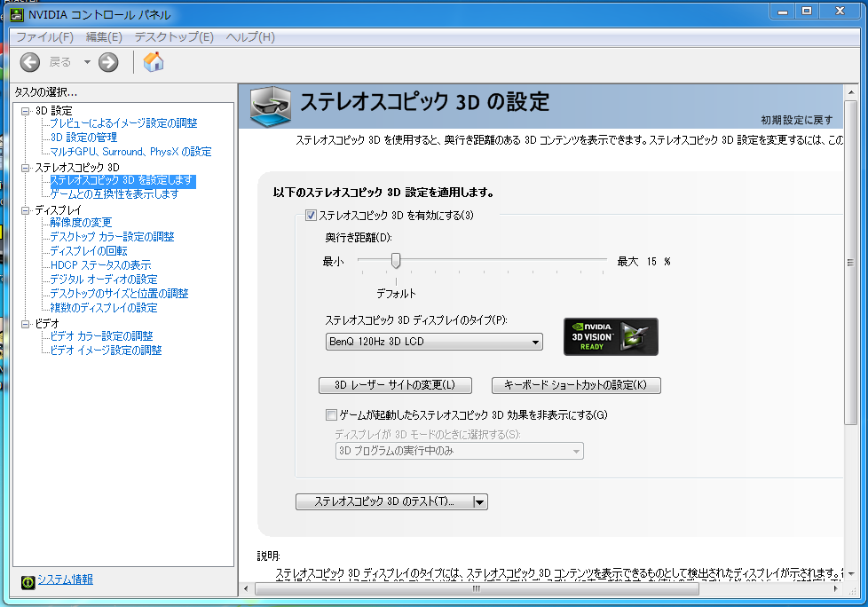Click the 3D レーザー サイトの変更(L) button
The height and width of the screenshot is (607, 868).
click(x=395, y=385)
